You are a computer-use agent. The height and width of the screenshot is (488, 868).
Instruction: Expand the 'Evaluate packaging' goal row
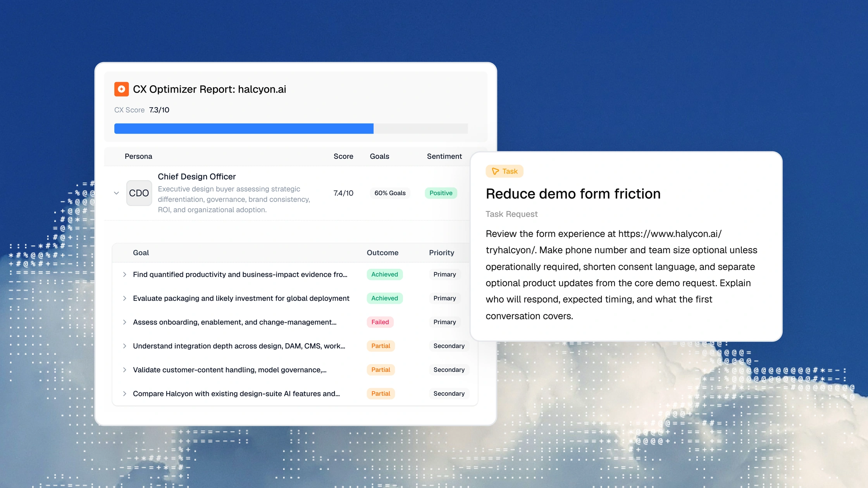124,298
